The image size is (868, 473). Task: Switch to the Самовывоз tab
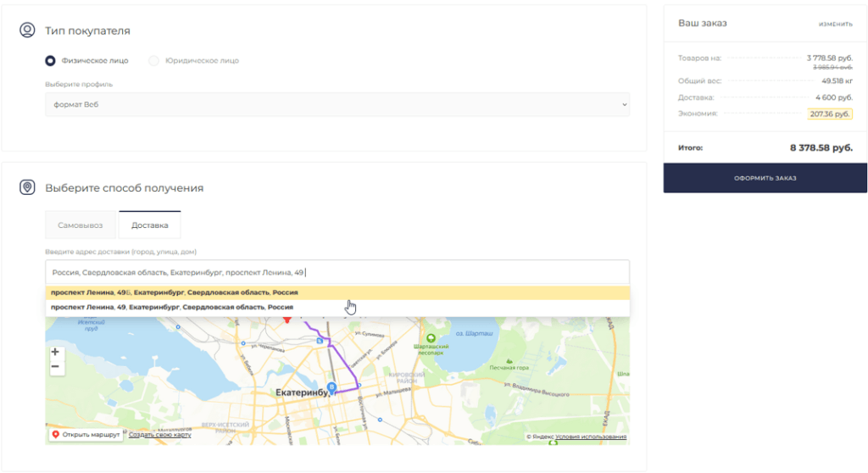(x=81, y=225)
